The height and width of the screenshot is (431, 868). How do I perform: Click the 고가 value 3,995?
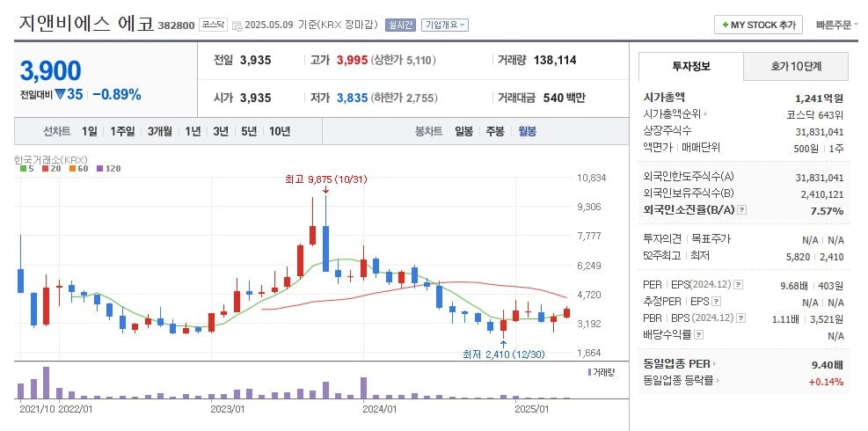pos(352,61)
